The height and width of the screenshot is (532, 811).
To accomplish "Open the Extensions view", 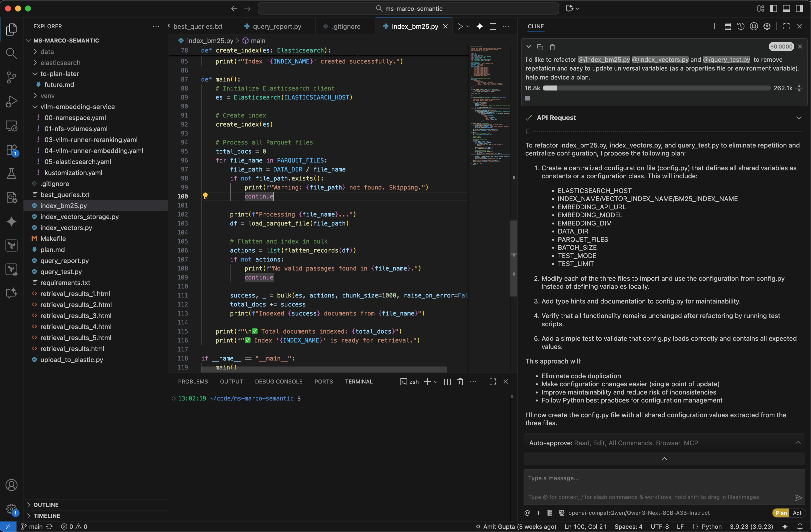I will click(11, 150).
